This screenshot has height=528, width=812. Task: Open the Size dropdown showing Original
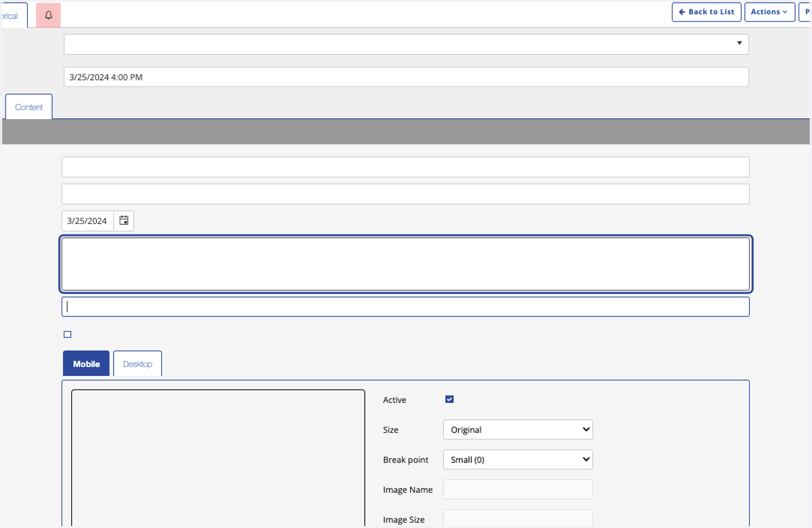[x=518, y=429]
